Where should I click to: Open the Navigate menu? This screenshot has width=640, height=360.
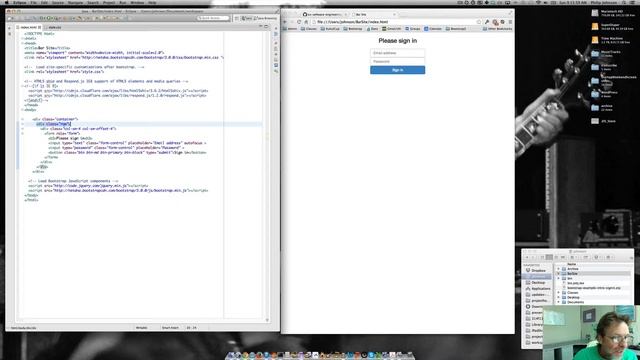click(76, 2)
